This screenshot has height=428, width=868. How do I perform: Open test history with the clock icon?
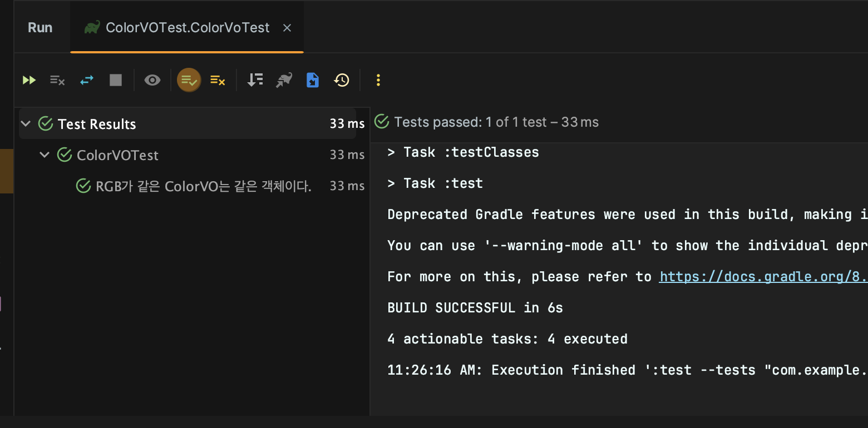342,81
